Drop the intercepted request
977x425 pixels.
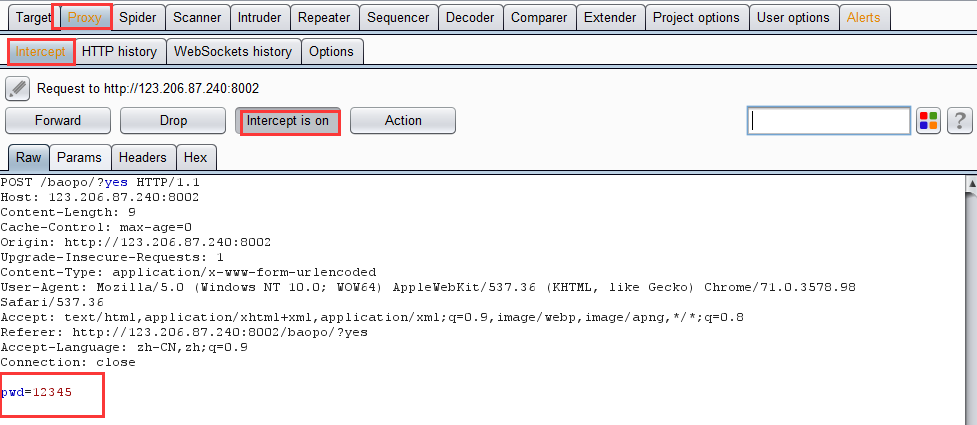pos(173,120)
